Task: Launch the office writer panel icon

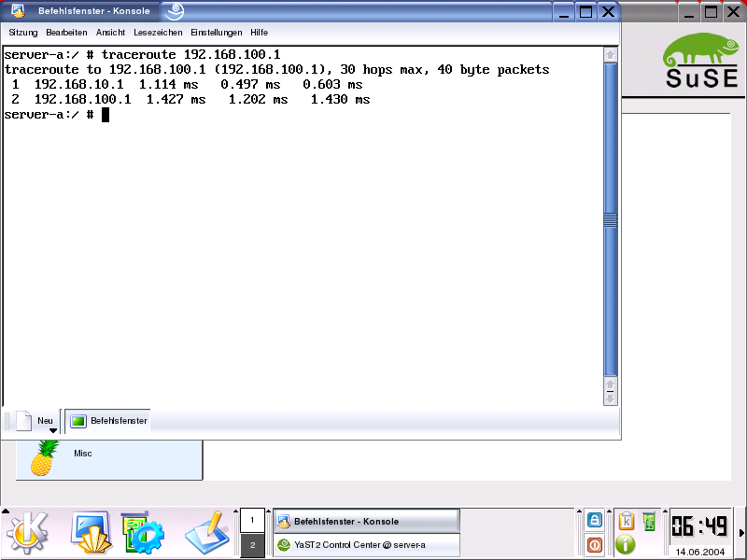Action: click(207, 533)
